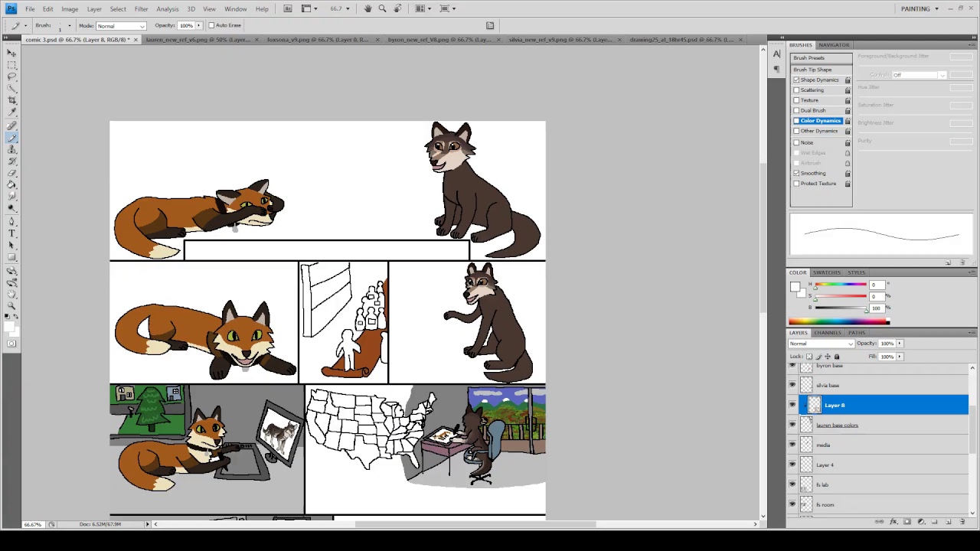Open the brush Mode dropdown in options bar

click(x=121, y=25)
